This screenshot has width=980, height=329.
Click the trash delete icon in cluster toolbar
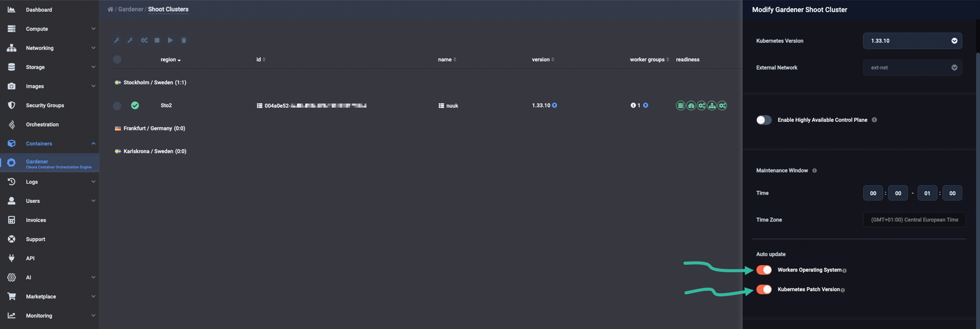tap(184, 40)
